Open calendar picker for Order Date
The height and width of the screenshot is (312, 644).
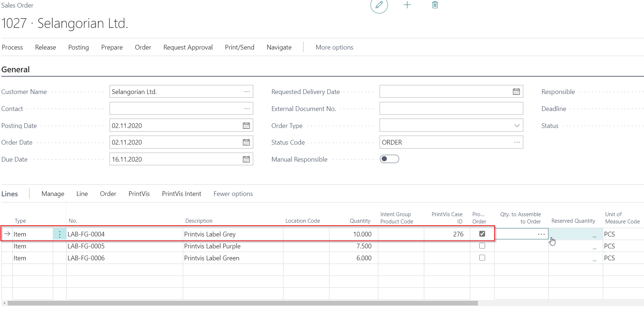(x=246, y=142)
